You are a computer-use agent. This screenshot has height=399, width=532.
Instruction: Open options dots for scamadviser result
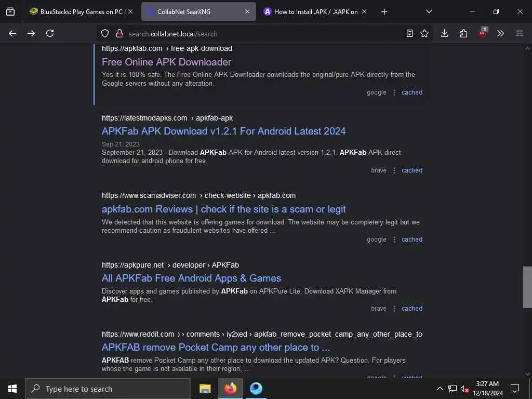pyautogui.click(x=394, y=240)
